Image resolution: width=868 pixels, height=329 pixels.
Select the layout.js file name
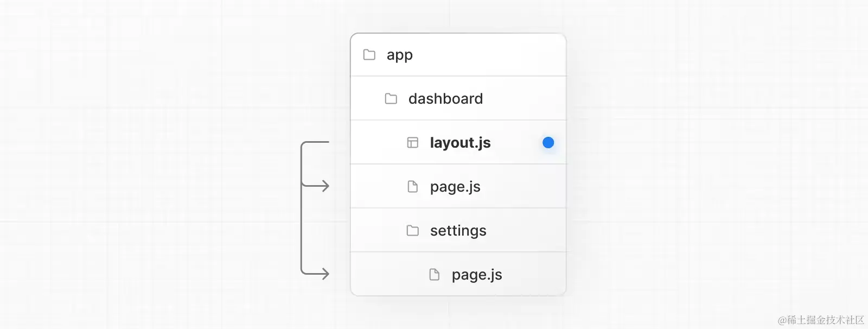[461, 143]
